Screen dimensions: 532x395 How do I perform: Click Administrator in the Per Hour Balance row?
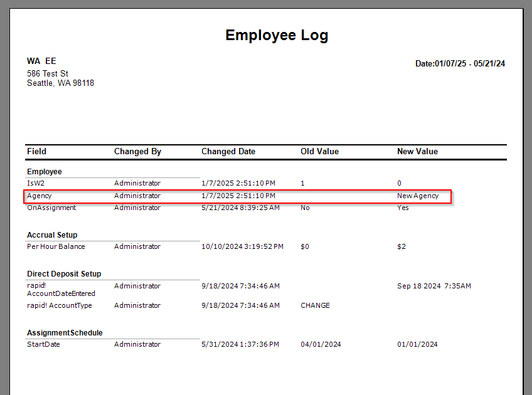[137, 246]
